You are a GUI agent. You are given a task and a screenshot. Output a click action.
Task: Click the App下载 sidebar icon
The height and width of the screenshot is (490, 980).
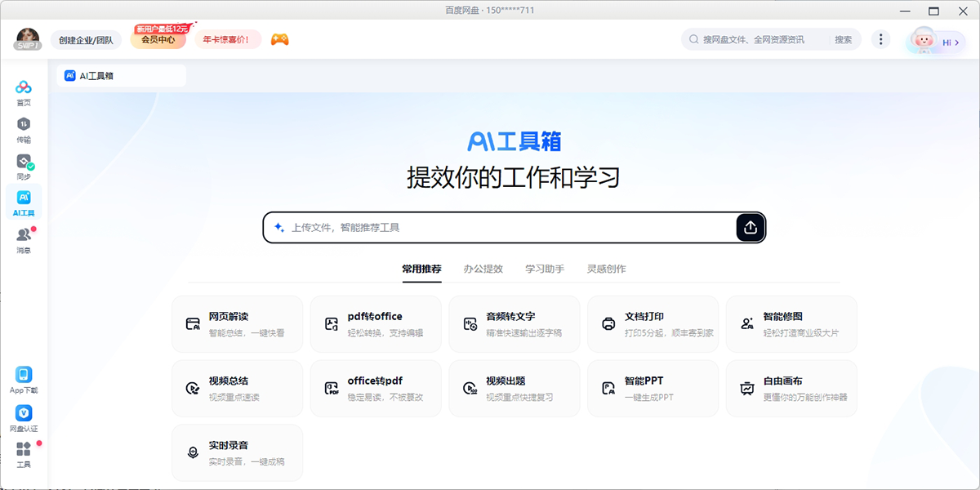(24, 380)
